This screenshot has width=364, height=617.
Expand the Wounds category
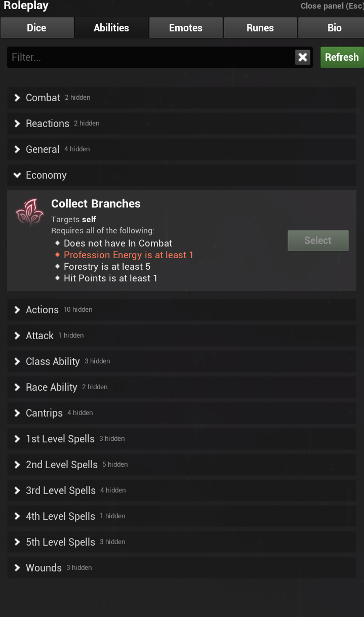pyautogui.click(x=44, y=568)
